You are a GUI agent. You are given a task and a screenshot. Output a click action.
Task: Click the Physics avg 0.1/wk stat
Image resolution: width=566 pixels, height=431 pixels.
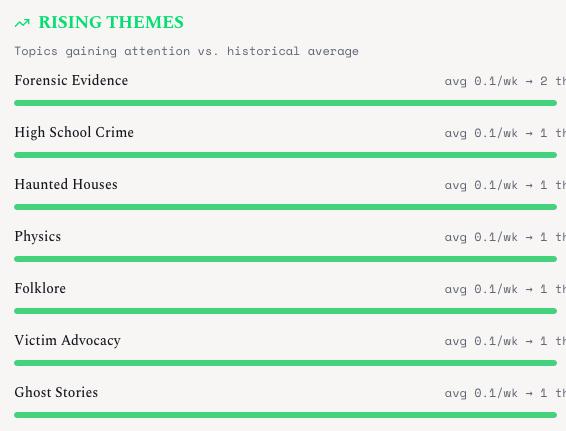click(505, 237)
